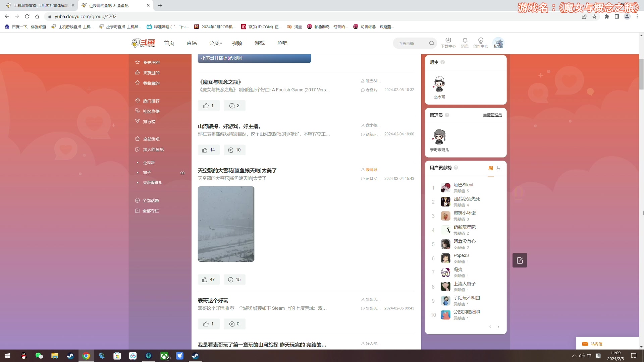Open the 消息 notification bell

click(465, 43)
